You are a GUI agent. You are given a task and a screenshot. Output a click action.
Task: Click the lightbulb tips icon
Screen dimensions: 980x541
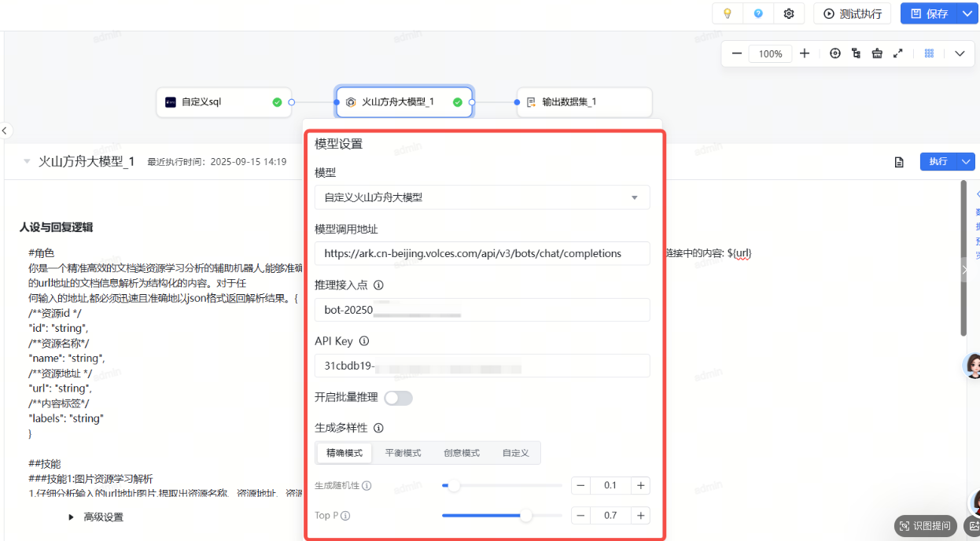(728, 13)
